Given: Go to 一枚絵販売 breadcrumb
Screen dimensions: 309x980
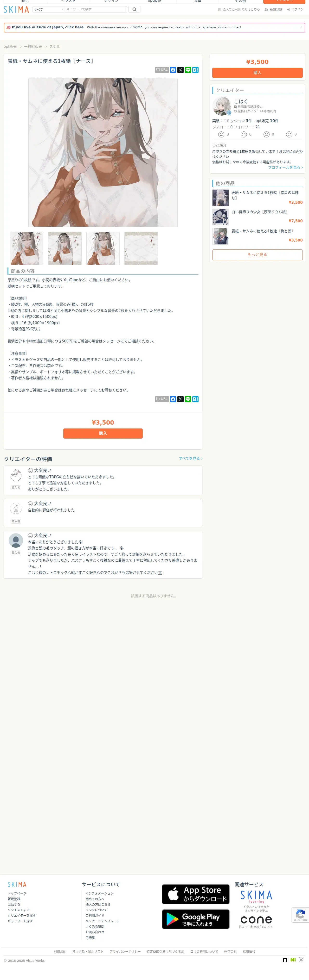Looking at the screenshot, I should click(33, 46).
